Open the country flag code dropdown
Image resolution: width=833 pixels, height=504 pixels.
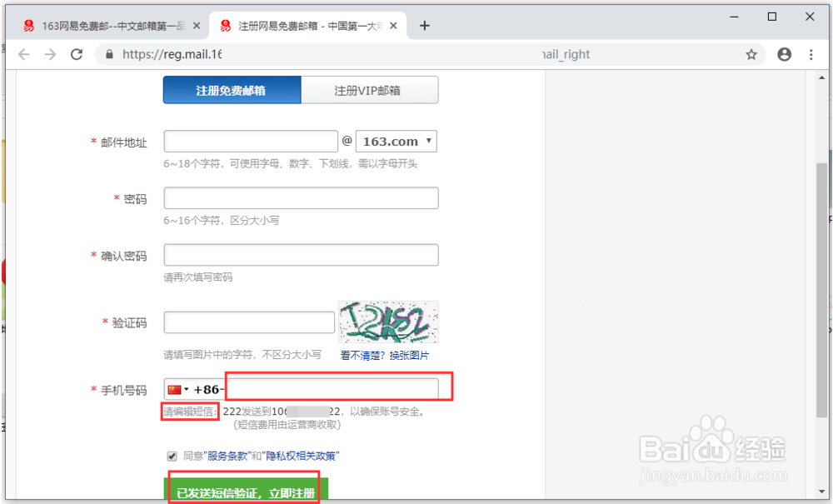tap(178, 390)
